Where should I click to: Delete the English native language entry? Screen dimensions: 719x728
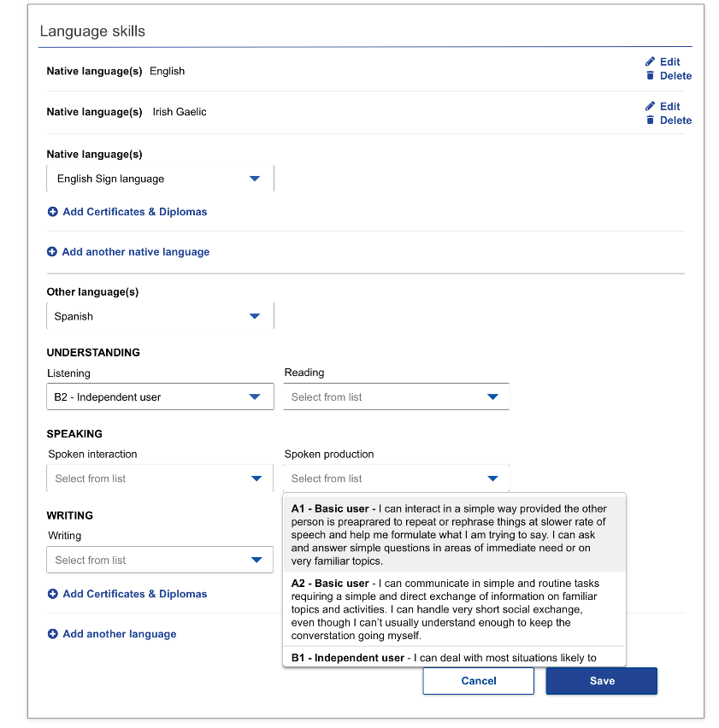pos(669,75)
